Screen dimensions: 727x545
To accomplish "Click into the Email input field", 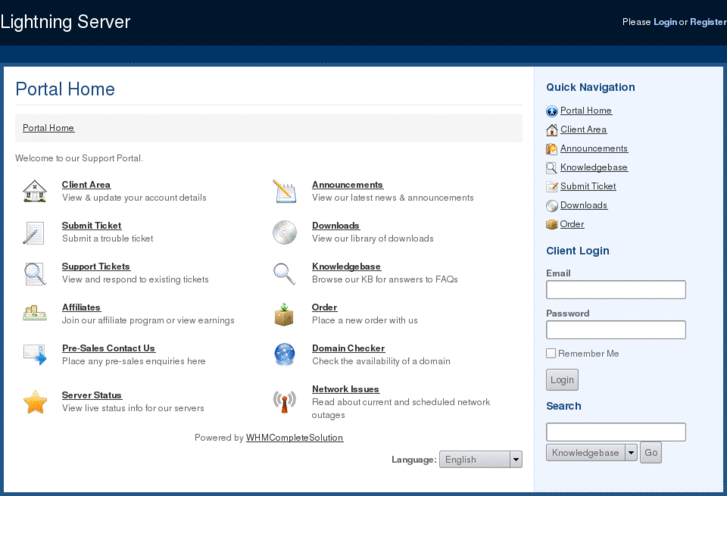I will 616,290.
